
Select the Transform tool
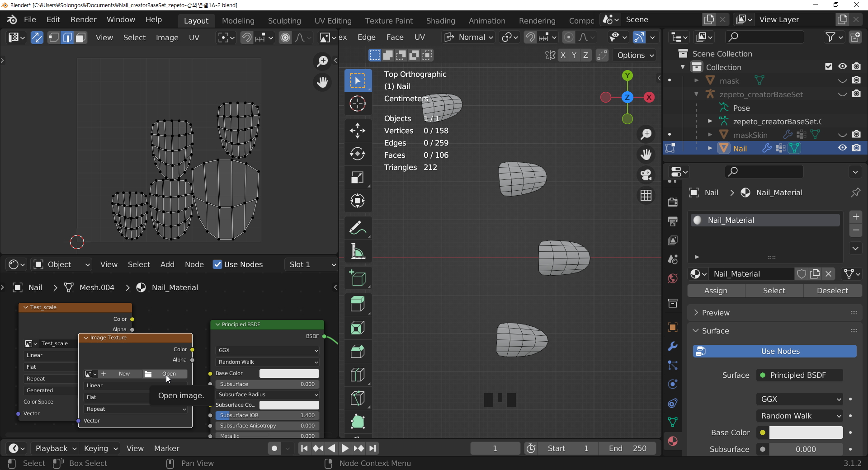coord(358,201)
